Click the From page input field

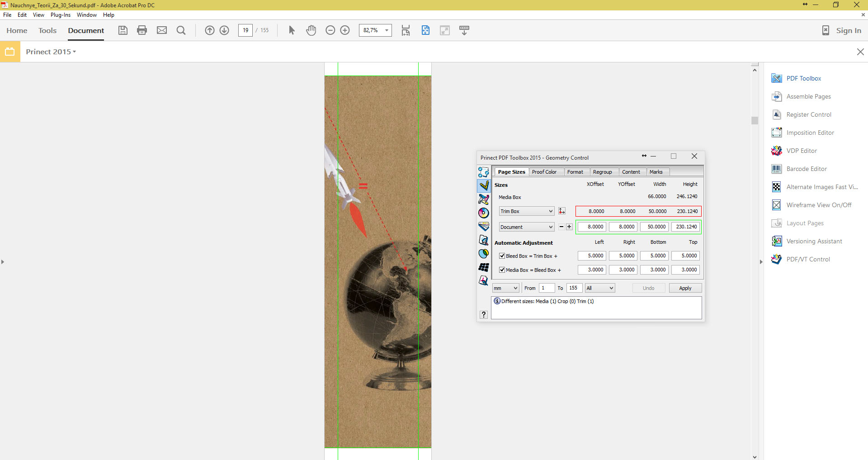tap(547, 288)
